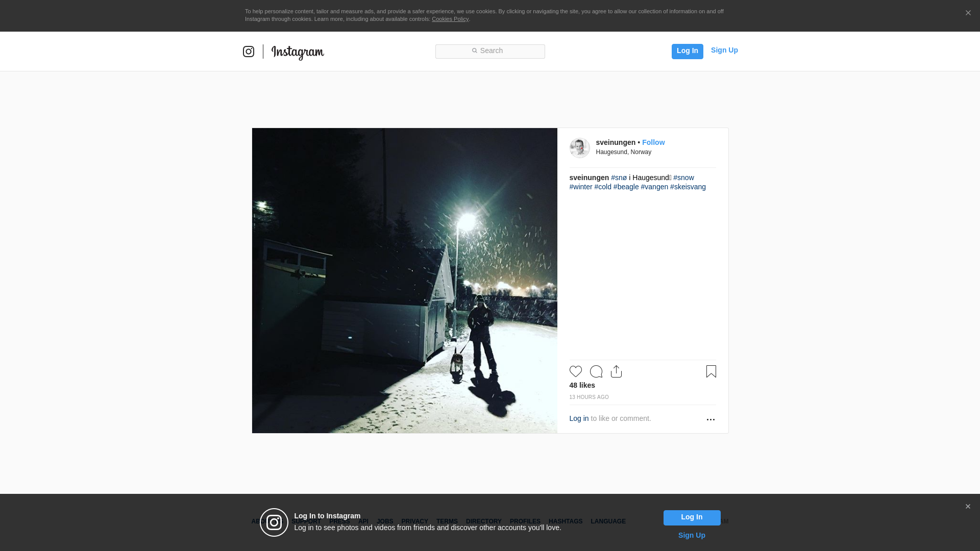980x551 pixels.
Task: Open the API footer link
Action: pyautogui.click(x=363, y=521)
